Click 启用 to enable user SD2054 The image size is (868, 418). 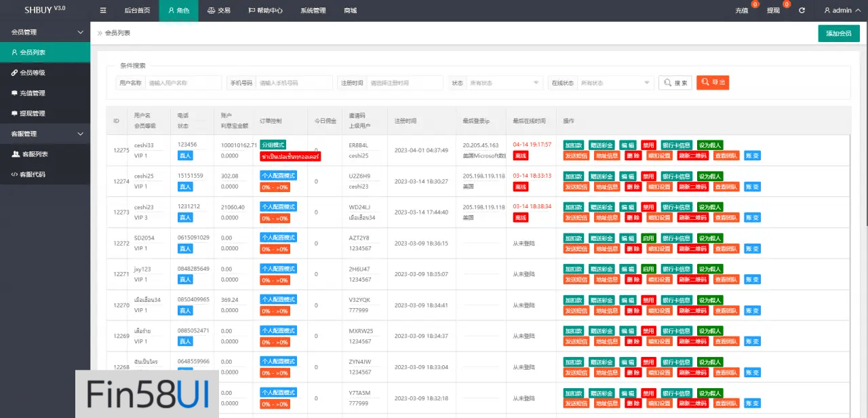coord(648,238)
